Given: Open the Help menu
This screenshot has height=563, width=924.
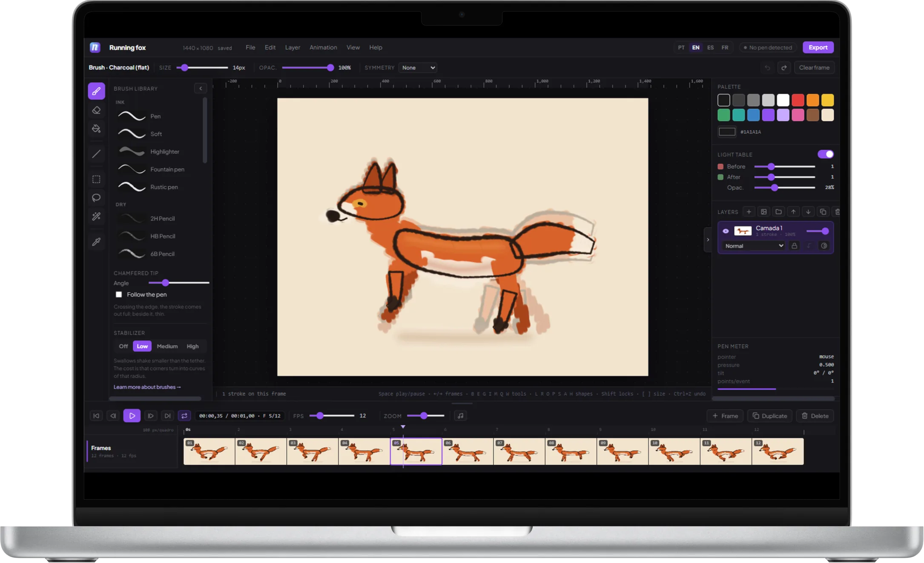Looking at the screenshot, I should 376,47.
